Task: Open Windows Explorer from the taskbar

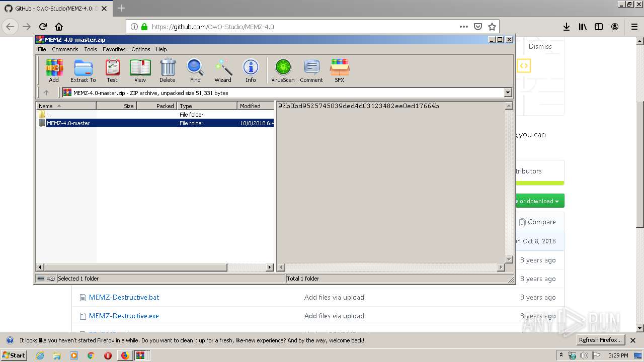Action: [57, 355]
